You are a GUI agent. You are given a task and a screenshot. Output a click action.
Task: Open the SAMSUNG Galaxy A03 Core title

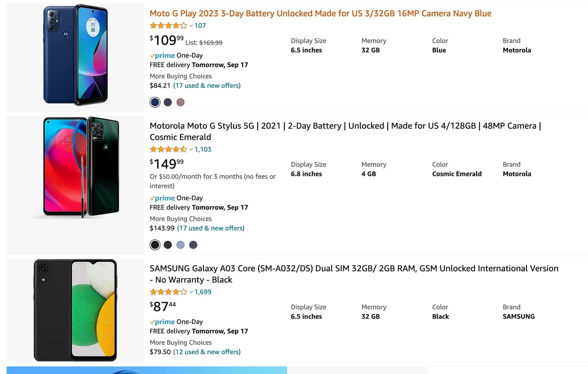(x=354, y=269)
